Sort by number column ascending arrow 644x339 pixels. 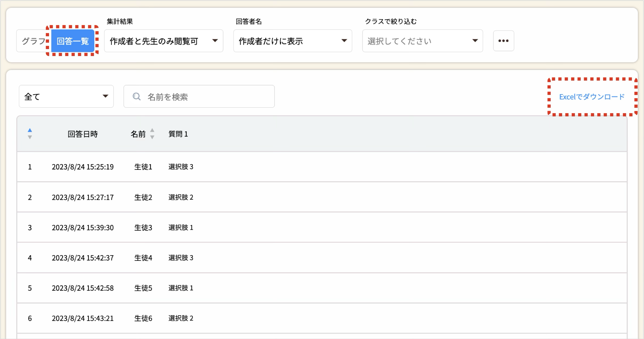pos(30,130)
